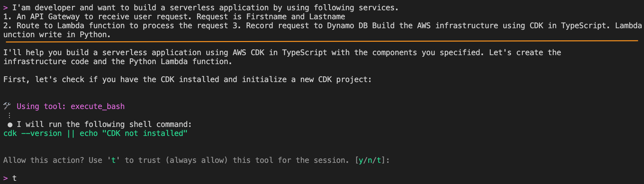Screen dimensions: 644x184
Task: Click the "--version" flag in the command
Action: (41, 133)
